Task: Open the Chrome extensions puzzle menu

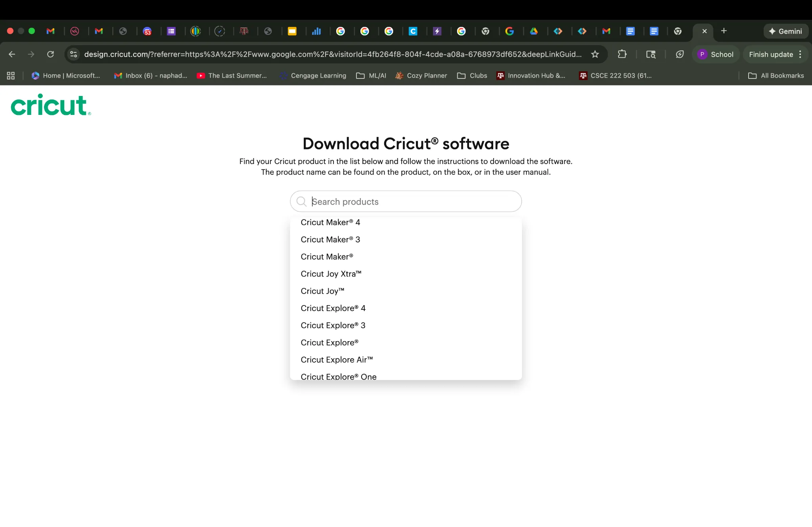Action: tap(622, 54)
